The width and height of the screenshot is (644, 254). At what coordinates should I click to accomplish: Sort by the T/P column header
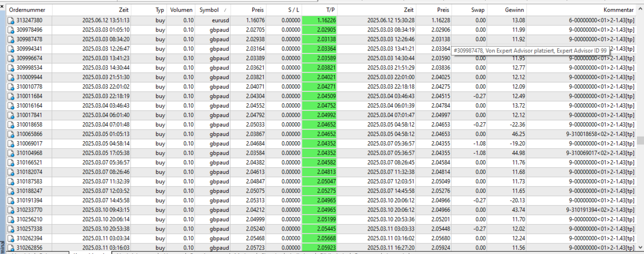point(320,10)
